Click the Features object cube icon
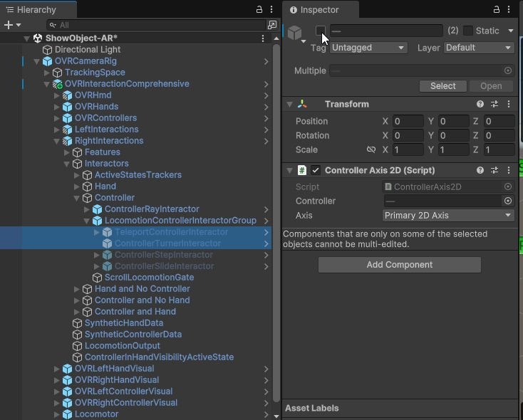 pos(78,152)
